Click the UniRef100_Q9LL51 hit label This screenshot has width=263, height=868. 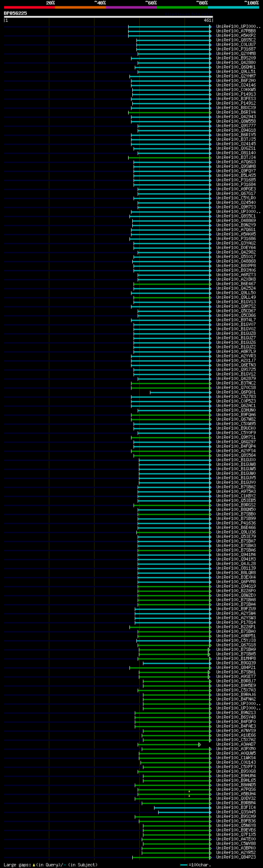click(236, 71)
